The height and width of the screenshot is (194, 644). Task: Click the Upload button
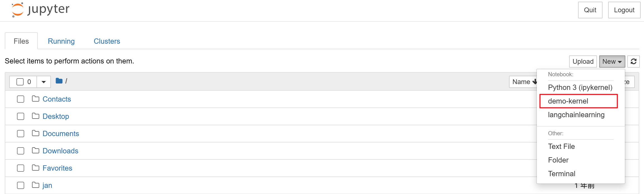583,62
